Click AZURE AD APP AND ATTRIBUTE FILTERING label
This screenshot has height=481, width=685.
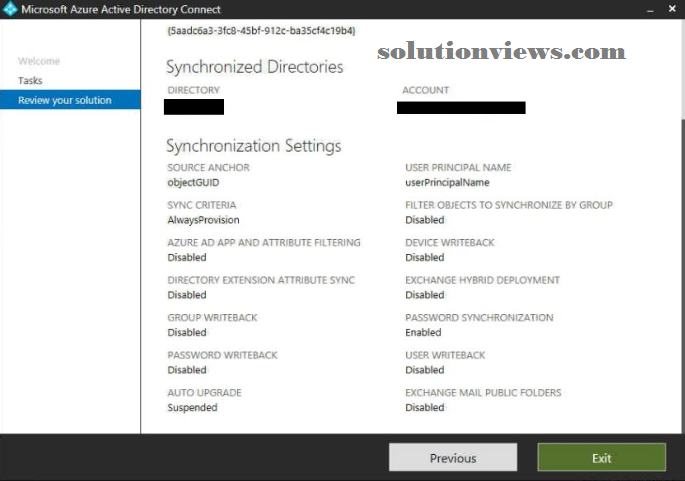(x=264, y=242)
